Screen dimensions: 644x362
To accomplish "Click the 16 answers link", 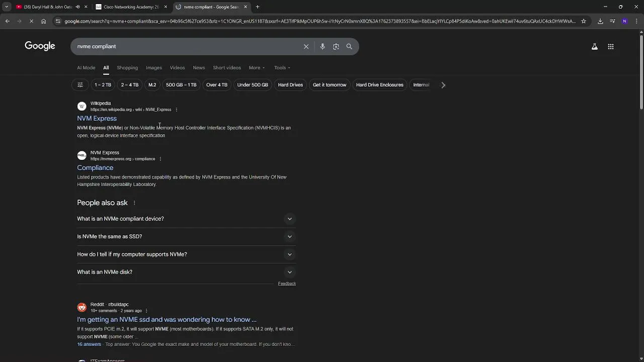I will (x=89, y=344).
